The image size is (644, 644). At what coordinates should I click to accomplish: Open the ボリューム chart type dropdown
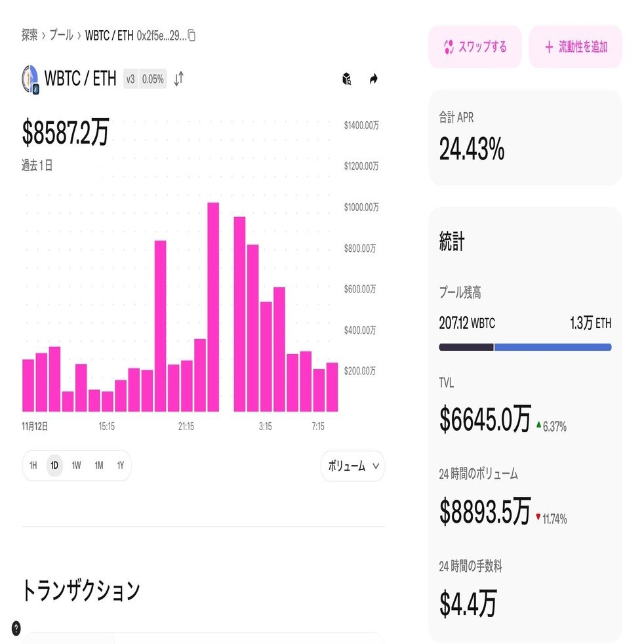click(x=352, y=466)
